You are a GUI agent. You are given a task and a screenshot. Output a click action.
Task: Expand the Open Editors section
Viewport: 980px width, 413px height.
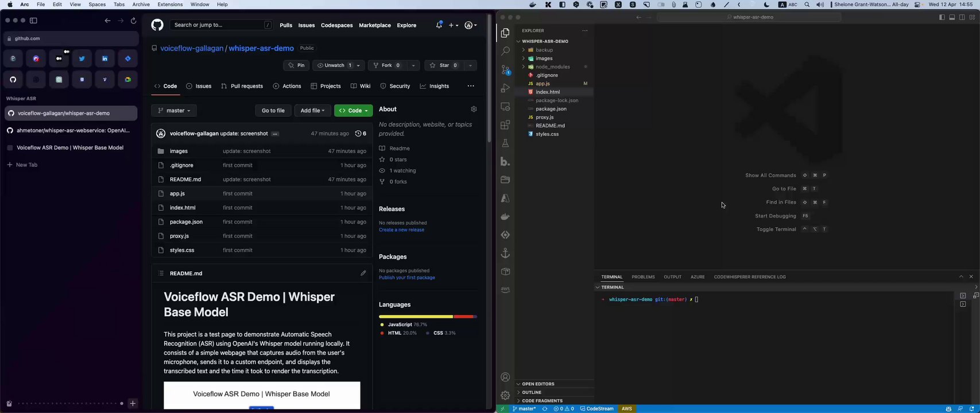click(x=538, y=384)
